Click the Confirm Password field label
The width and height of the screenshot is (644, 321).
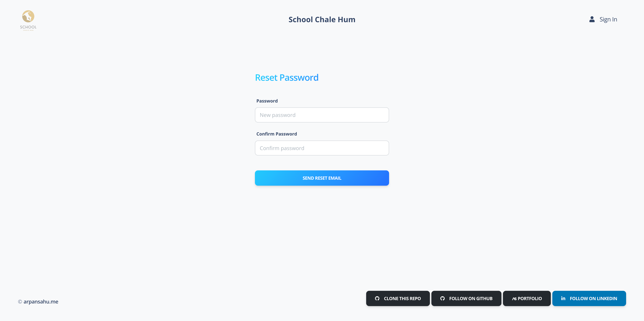click(x=277, y=134)
